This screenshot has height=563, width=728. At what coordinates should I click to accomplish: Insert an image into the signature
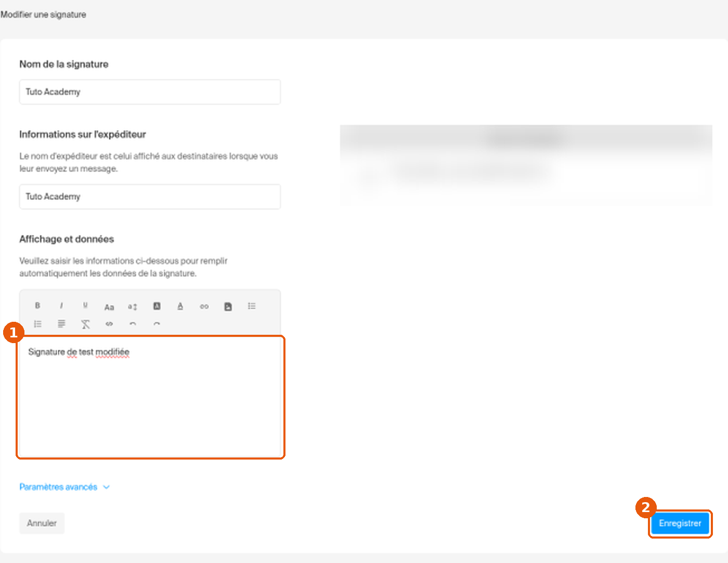point(228,307)
